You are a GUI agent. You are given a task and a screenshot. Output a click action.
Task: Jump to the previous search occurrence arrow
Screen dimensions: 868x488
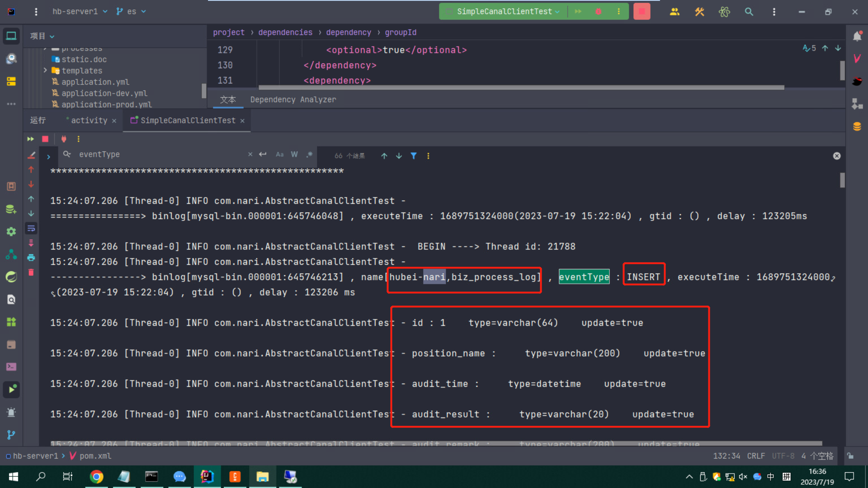click(384, 156)
